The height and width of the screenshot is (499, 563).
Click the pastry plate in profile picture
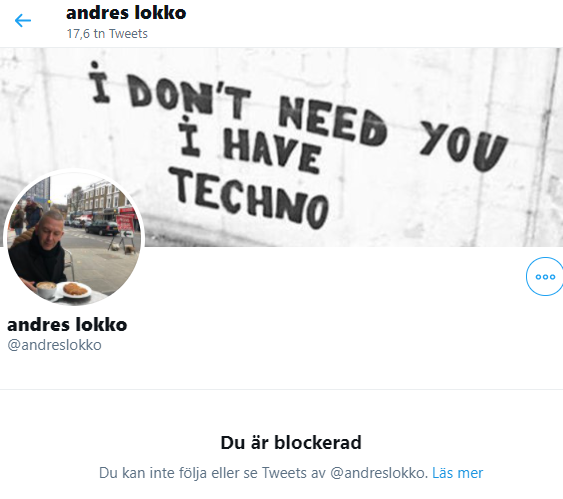point(74,289)
